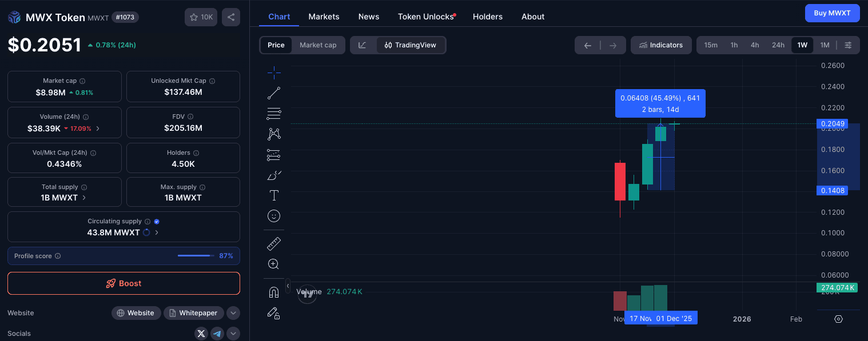Click the share icon beside watchlist
868x341 pixels.
pos(231,17)
